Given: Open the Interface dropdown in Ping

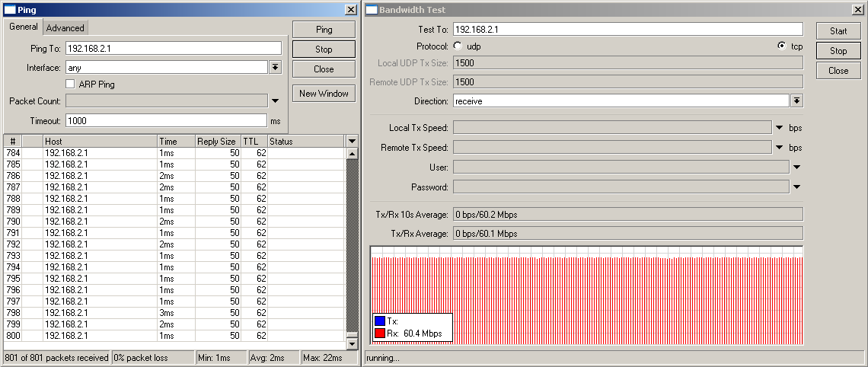Looking at the screenshot, I should (275, 68).
